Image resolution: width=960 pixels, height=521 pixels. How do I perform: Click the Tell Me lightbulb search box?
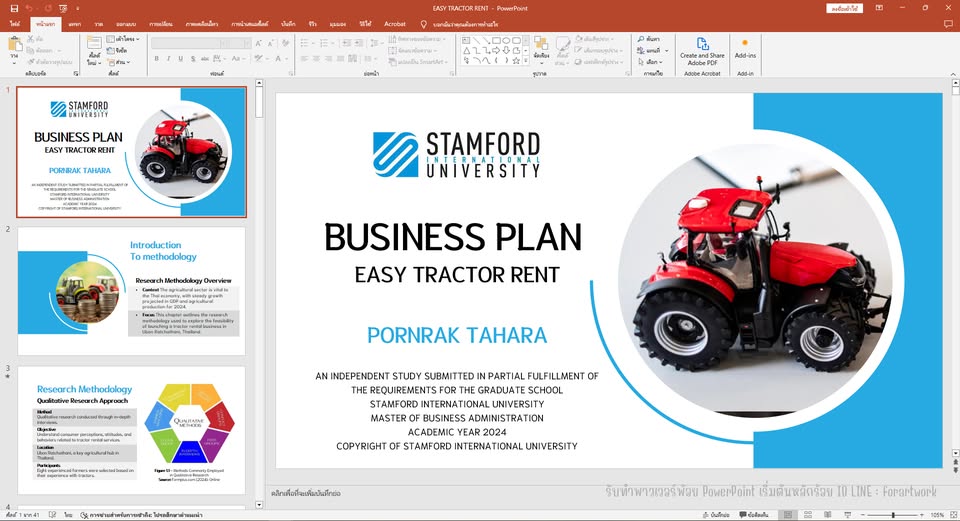[459, 24]
